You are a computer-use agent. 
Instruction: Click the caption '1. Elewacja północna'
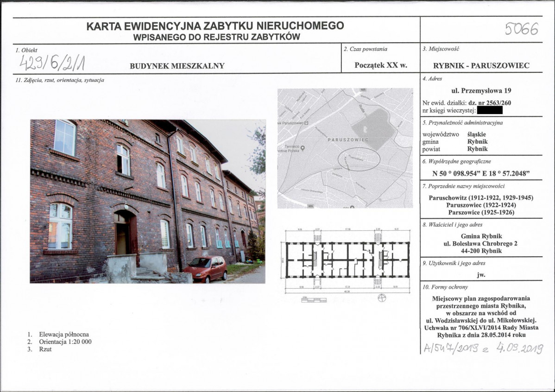point(58,334)
